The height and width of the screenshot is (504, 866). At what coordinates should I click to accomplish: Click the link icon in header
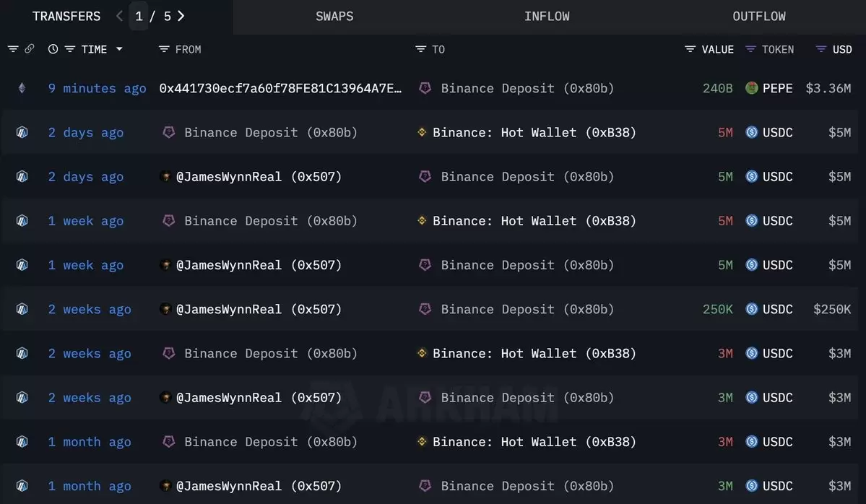coord(30,49)
